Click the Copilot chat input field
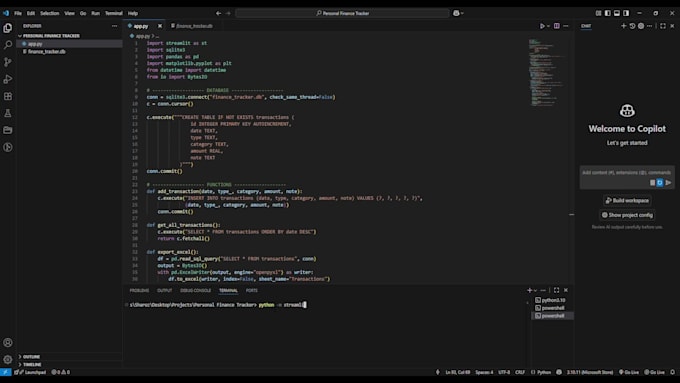 [627, 173]
